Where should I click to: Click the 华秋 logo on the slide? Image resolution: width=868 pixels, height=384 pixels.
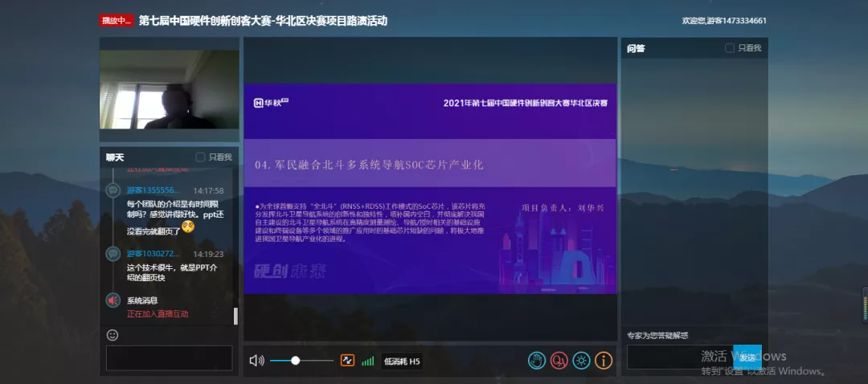tap(272, 103)
